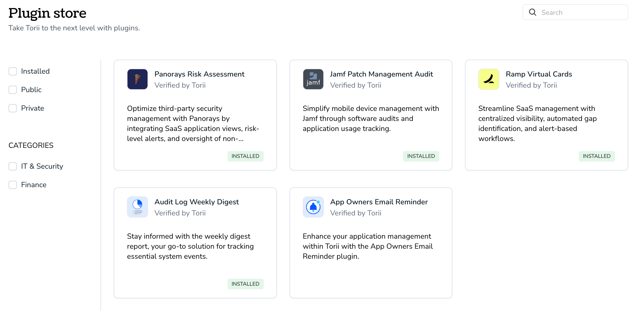Open Panorays Risk Assessment plugin title
644x311 pixels.
pos(200,74)
